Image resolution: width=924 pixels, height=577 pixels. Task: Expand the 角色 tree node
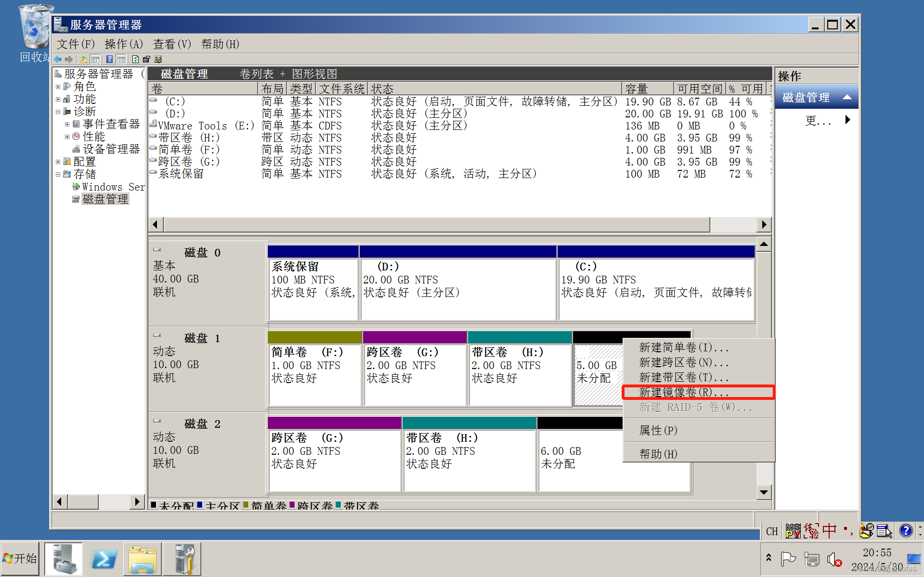(58, 87)
